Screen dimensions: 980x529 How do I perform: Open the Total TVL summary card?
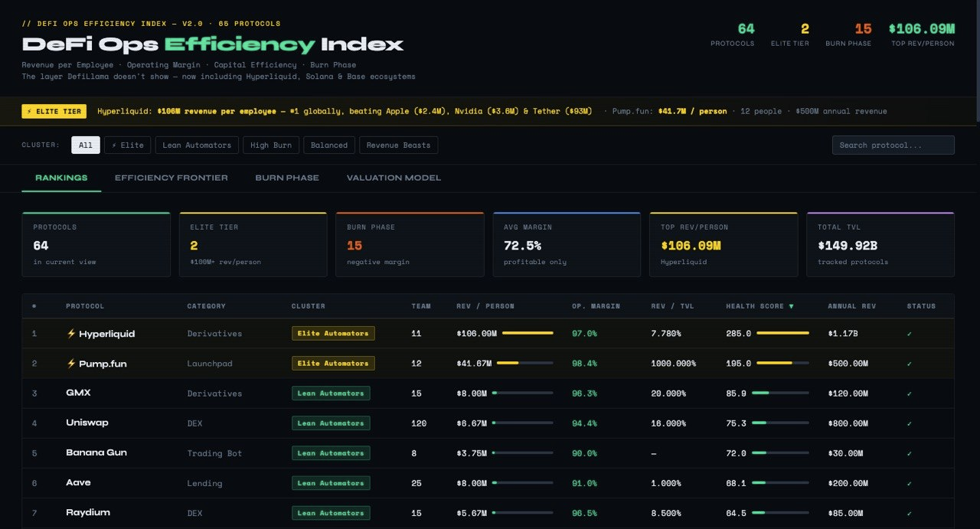tap(880, 244)
